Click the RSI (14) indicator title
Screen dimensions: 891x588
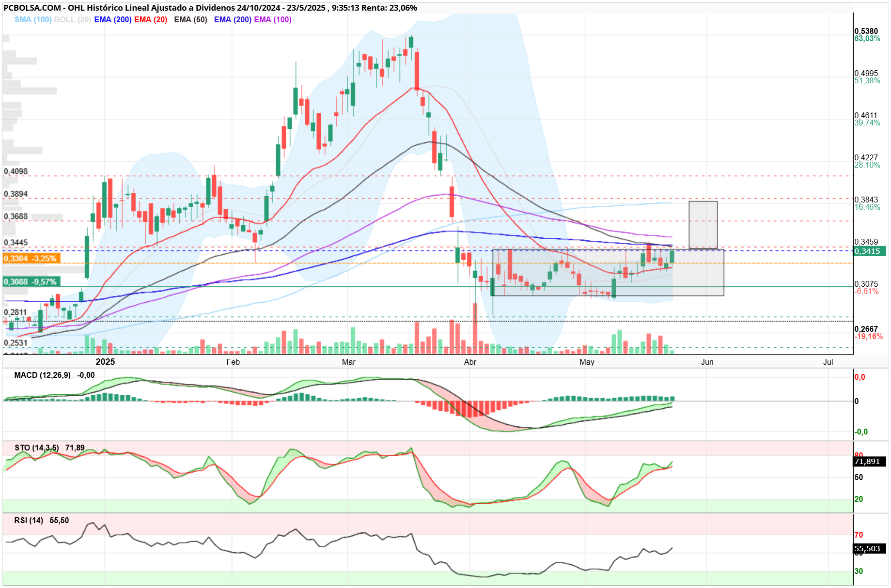(x=29, y=520)
